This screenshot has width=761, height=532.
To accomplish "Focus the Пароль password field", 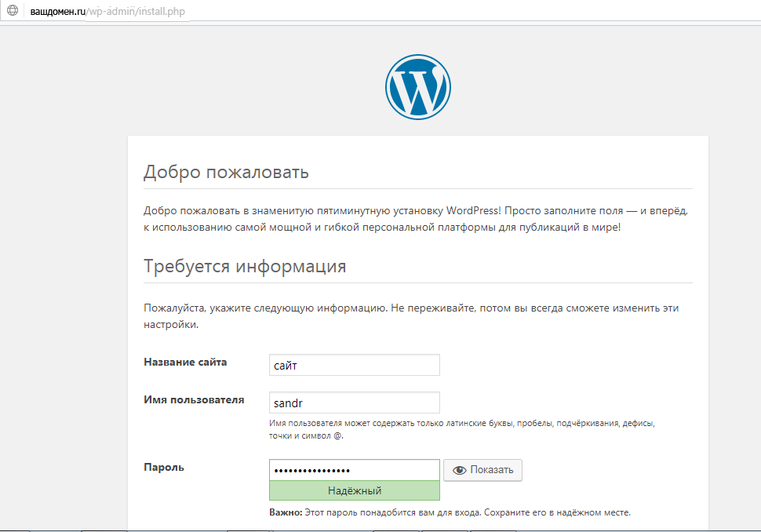I will pyautogui.click(x=355, y=470).
